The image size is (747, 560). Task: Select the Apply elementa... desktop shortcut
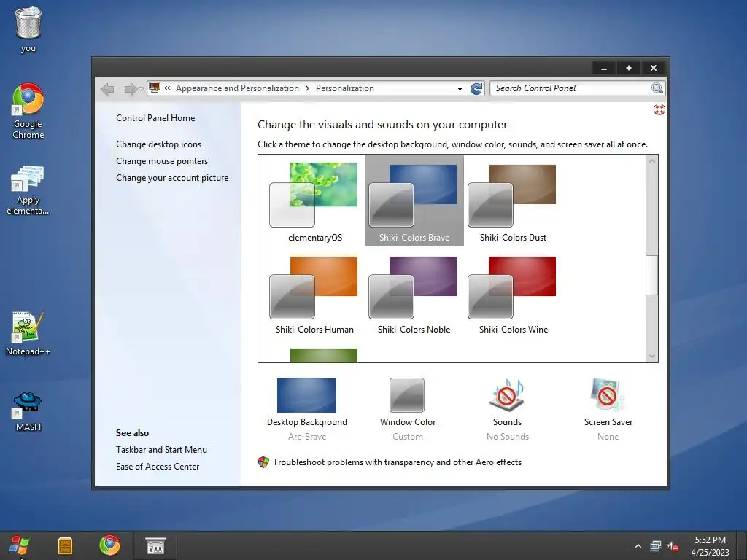point(28,190)
